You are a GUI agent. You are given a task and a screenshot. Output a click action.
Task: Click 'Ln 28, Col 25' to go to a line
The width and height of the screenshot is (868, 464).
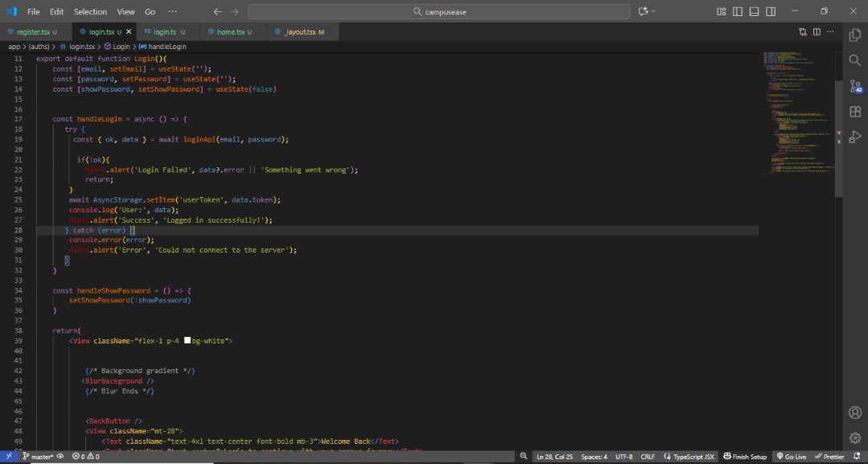point(555,457)
